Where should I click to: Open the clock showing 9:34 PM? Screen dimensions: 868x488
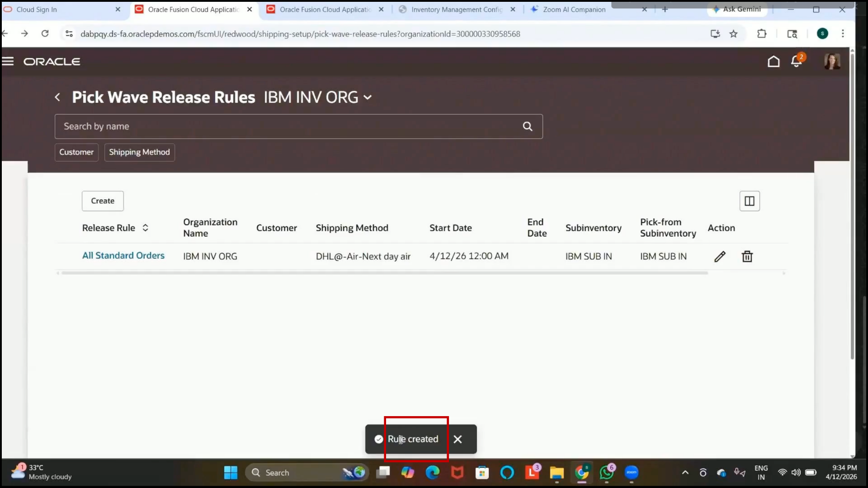point(841,472)
